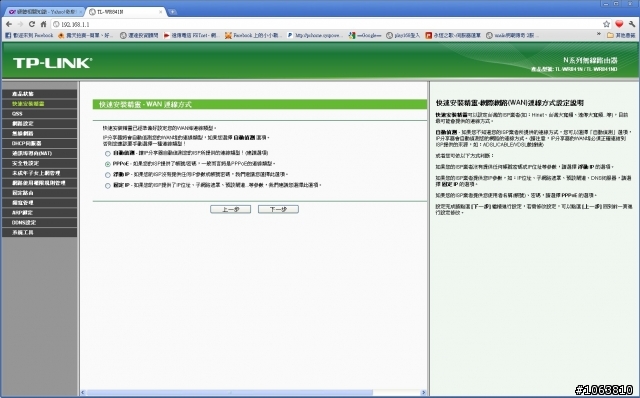640x398 pixels.
Task: Open the iphone bookmark with P icon
Action: pyautogui.click(x=314, y=36)
